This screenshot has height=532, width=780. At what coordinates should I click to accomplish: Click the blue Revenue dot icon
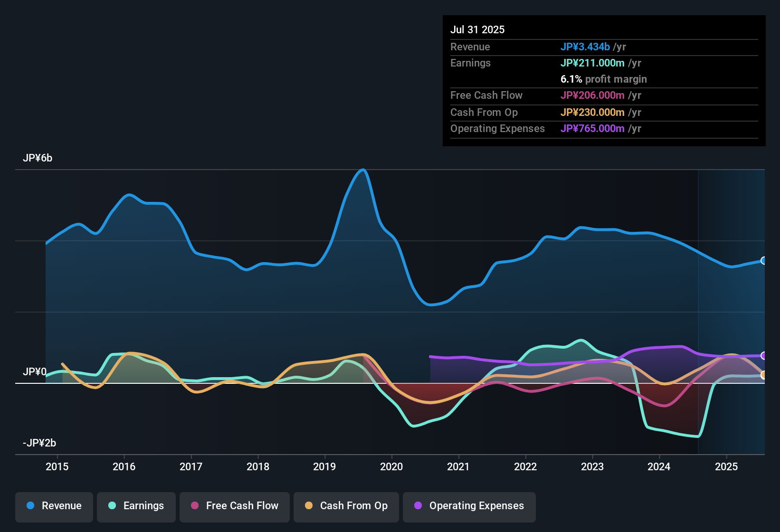tap(30, 506)
